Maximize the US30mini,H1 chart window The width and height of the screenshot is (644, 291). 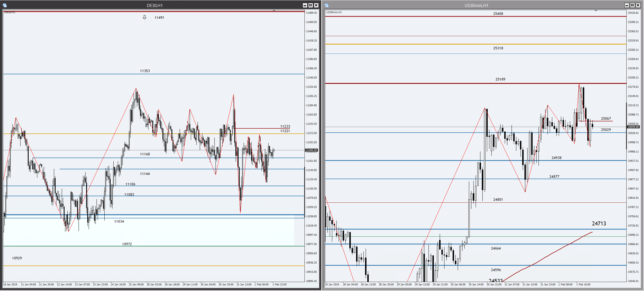coord(632,5)
